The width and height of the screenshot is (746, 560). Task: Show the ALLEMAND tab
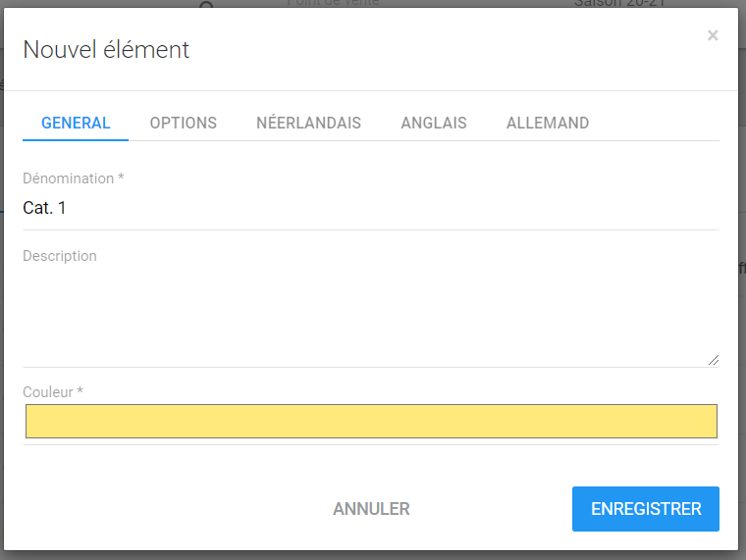coord(548,124)
